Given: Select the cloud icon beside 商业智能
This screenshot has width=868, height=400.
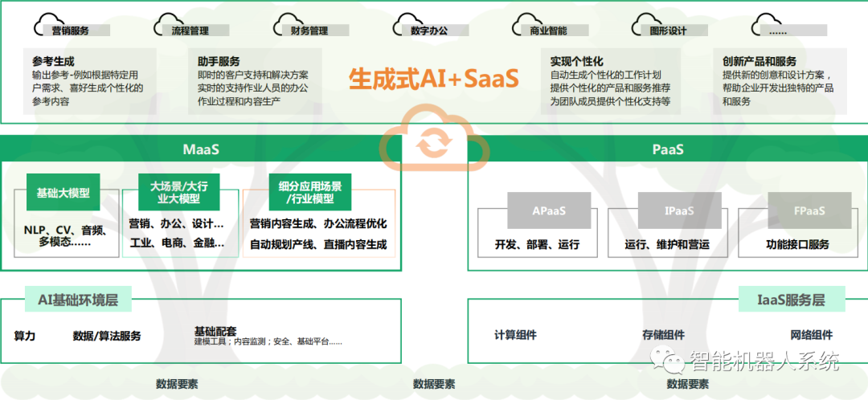Looking at the screenshot, I should 526,26.
